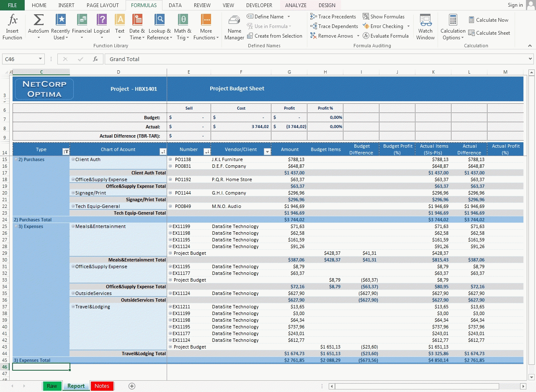
Task: Collapse the Travel&Lodging group
Action: tap(73, 307)
